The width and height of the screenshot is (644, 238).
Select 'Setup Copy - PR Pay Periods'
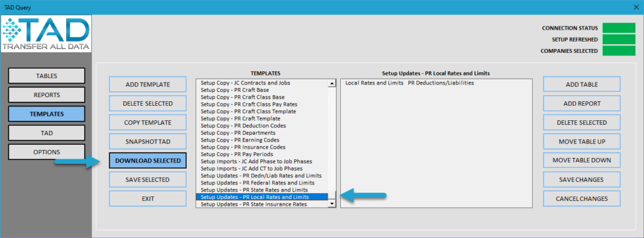pyautogui.click(x=262, y=154)
